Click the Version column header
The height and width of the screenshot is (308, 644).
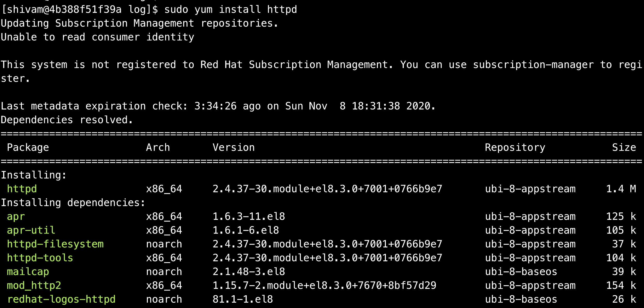(x=234, y=147)
